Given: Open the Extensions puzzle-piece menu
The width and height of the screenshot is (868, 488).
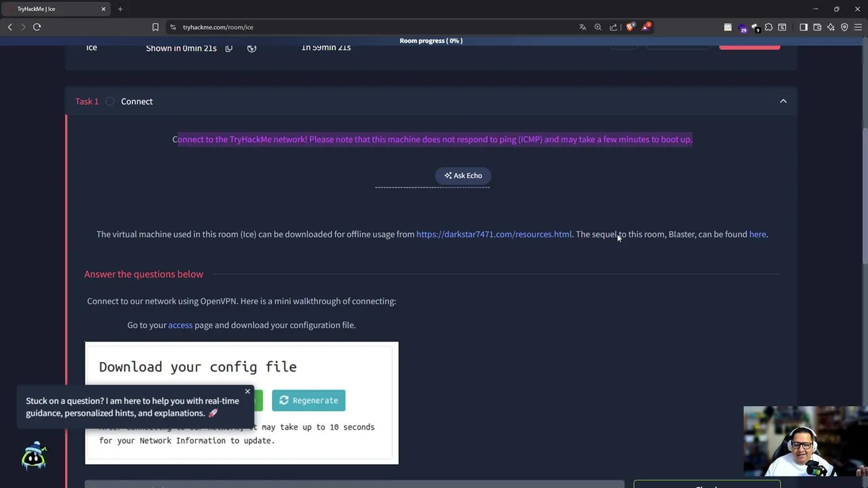Looking at the screenshot, I should point(768,27).
